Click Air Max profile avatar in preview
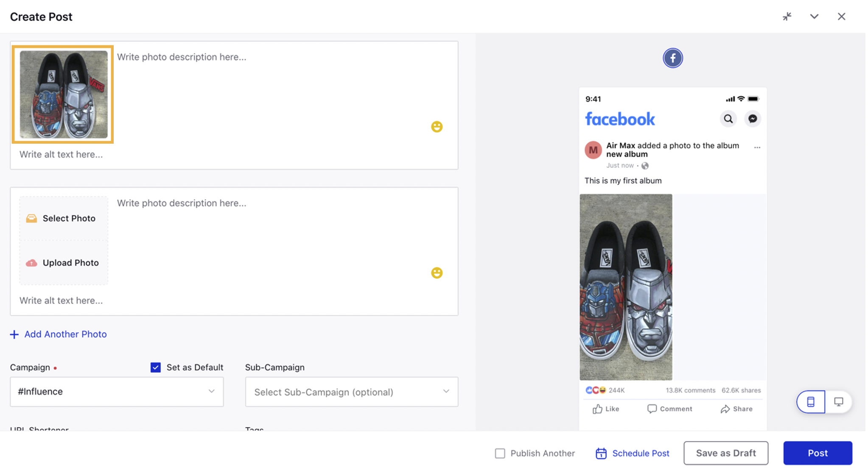The width and height of the screenshot is (868, 473). (x=593, y=150)
